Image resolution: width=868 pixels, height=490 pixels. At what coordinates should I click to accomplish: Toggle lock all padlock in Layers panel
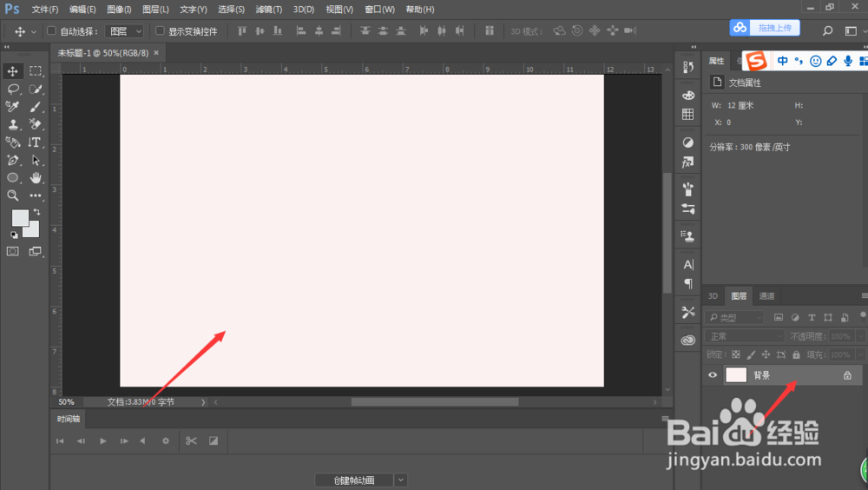(x=796, y=354)
